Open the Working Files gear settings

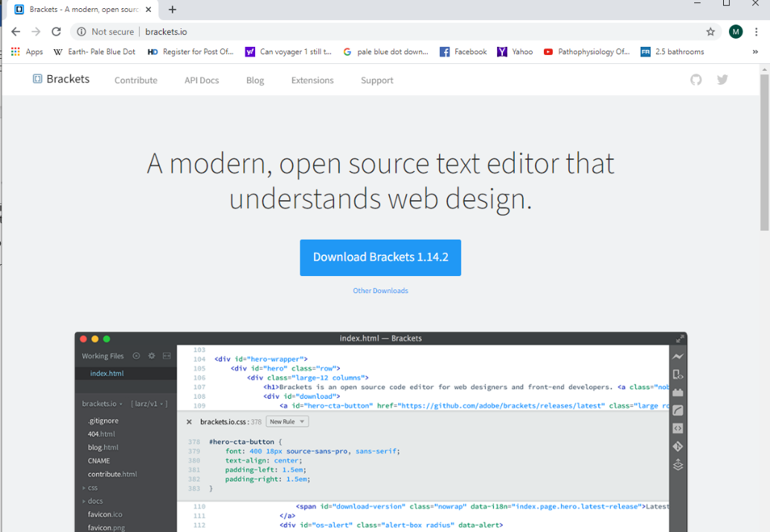coord(152,356)
